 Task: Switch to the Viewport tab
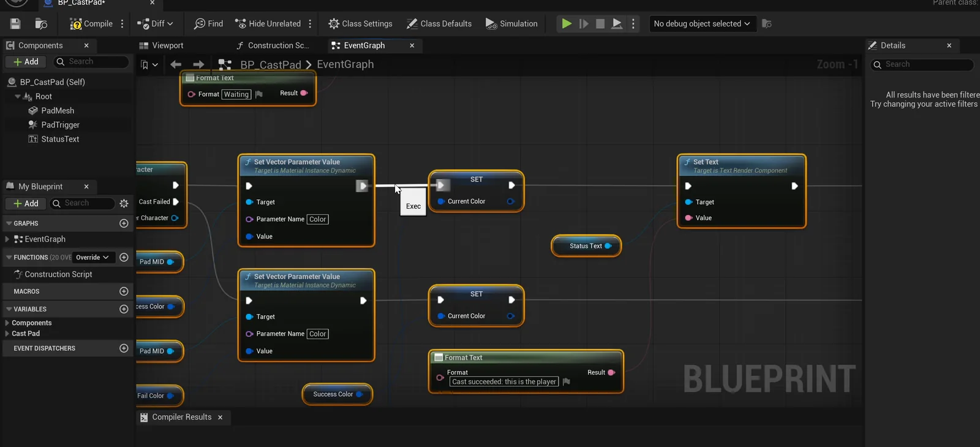[x=162, y=45]
